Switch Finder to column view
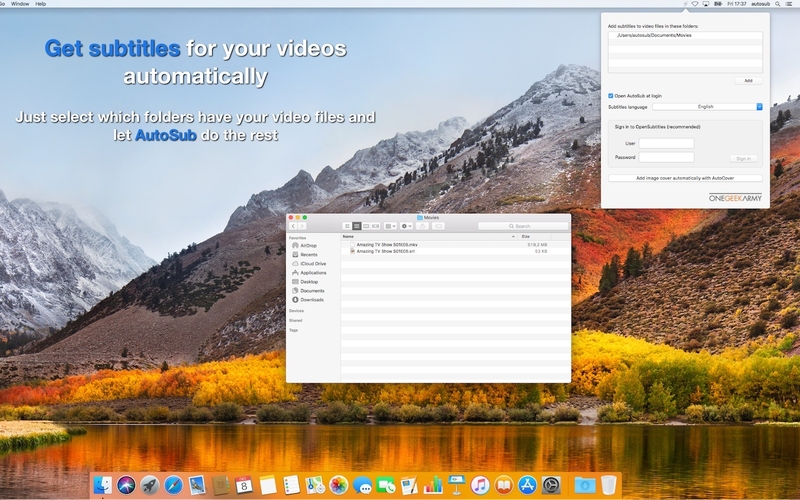 366,226
